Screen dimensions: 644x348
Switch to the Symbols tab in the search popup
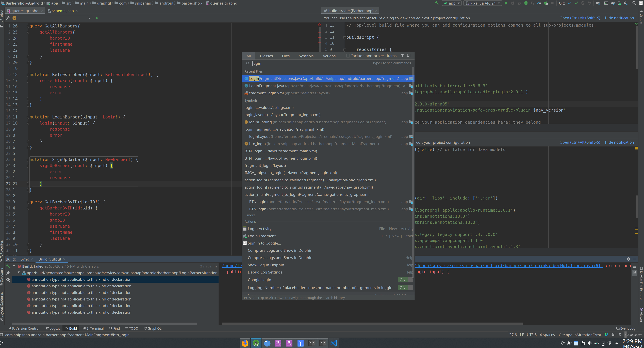coord(306,56)
